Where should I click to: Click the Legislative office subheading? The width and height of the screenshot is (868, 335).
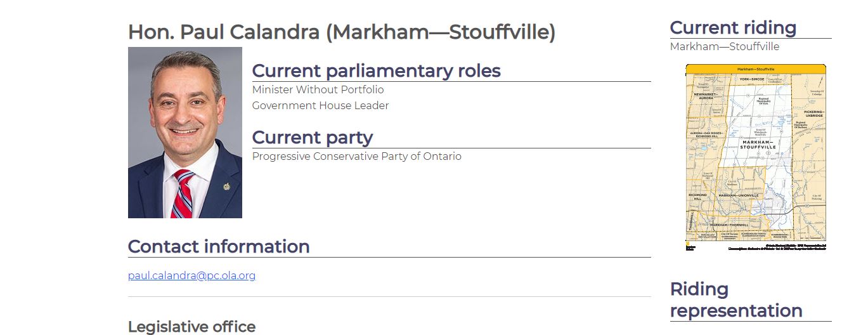pyautogui.click(x=191, y=327)
